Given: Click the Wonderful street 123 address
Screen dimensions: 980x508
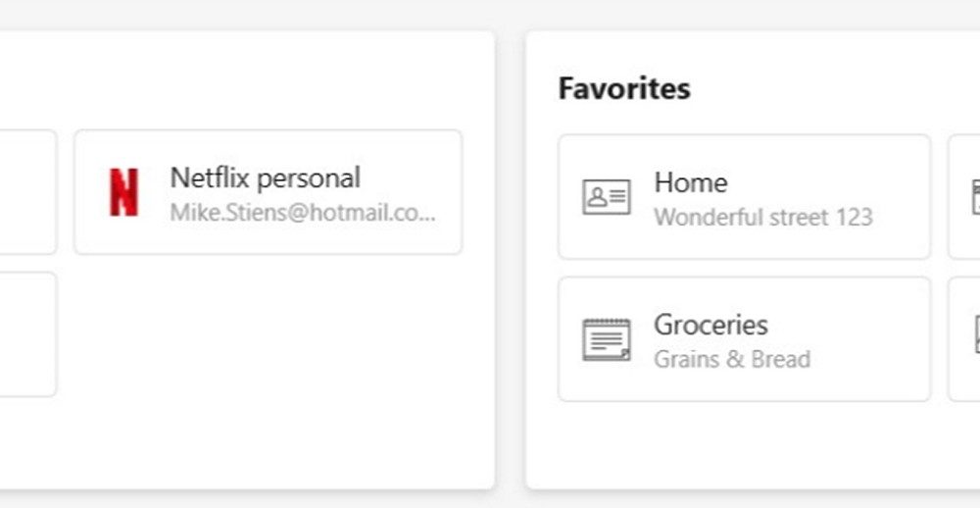Looking at the screenshot, I should [x=762, y=217].
